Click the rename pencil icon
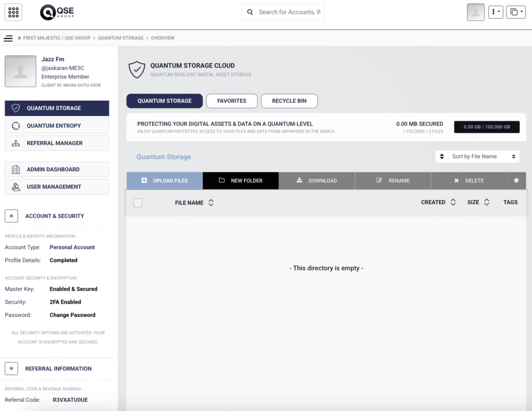The width and height of the screenshot is (532, 411). click(379, 180)
